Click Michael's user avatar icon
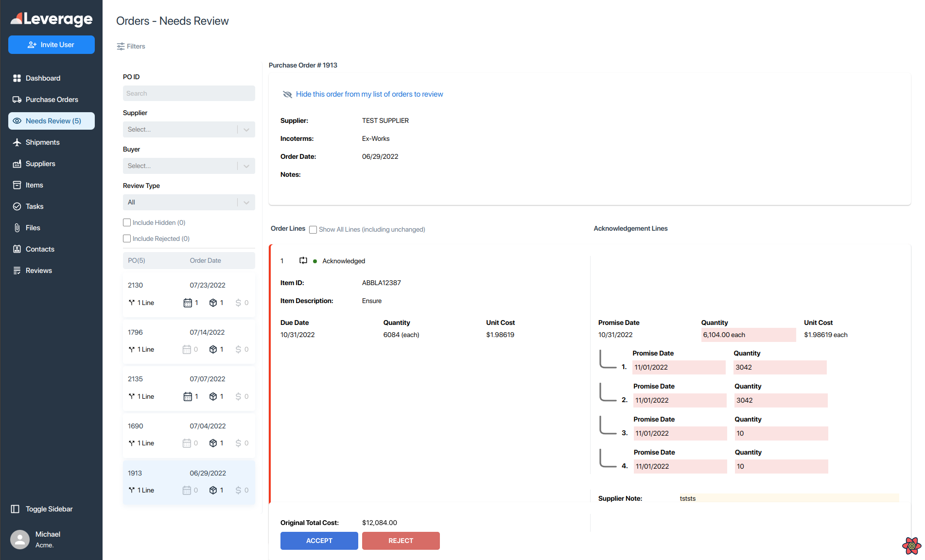Viewport: 925px width, 560px height. point(20,539)
